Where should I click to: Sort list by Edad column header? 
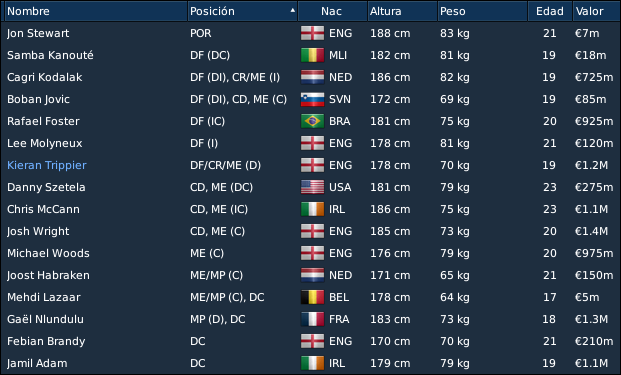coord(550,11)
